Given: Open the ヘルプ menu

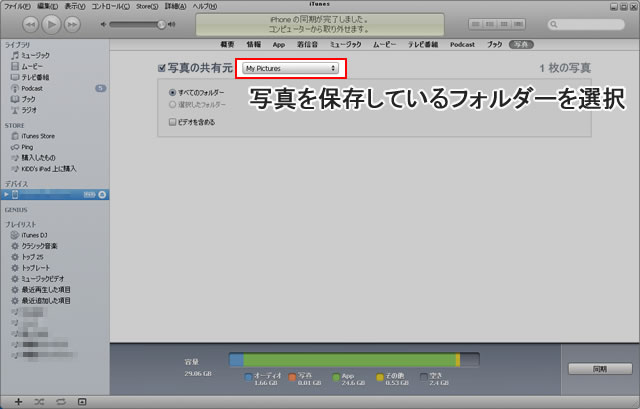Looking at the screenshot, I should click(x=205, y=7).
